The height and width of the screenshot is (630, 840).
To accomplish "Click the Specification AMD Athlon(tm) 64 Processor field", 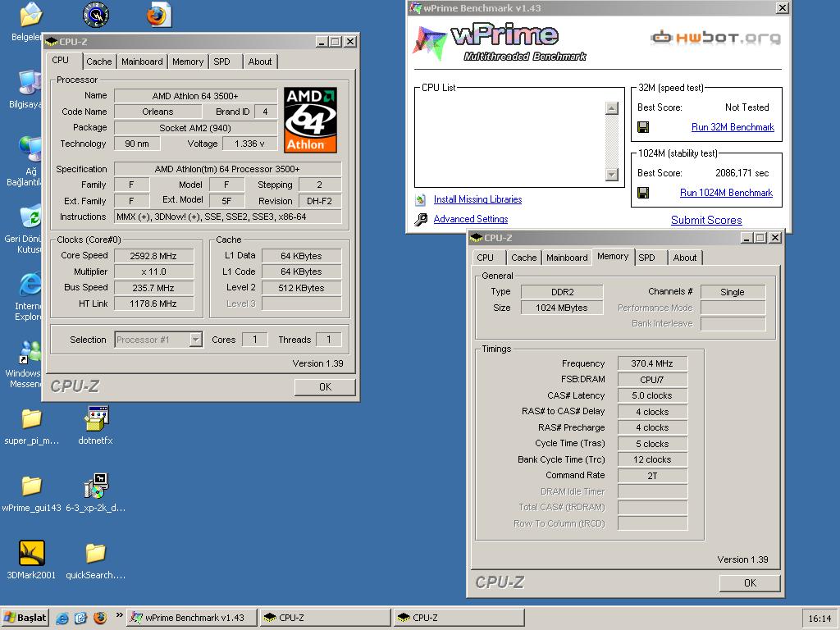I will (228, 169).
